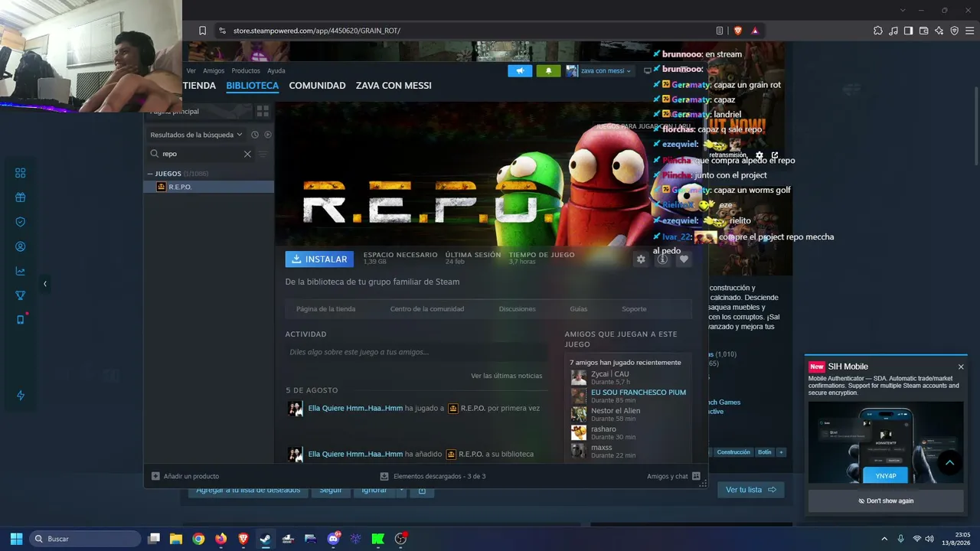Open the Brave Wallet icon

924,31
